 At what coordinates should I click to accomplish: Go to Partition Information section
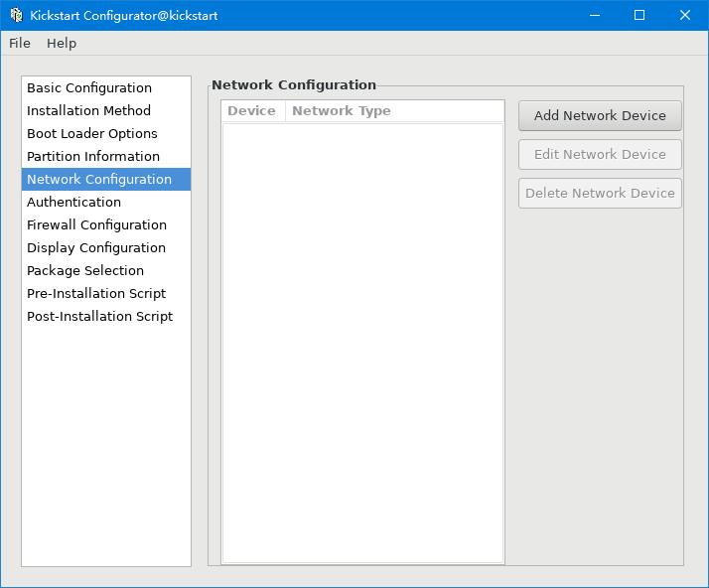click(106, 157)
